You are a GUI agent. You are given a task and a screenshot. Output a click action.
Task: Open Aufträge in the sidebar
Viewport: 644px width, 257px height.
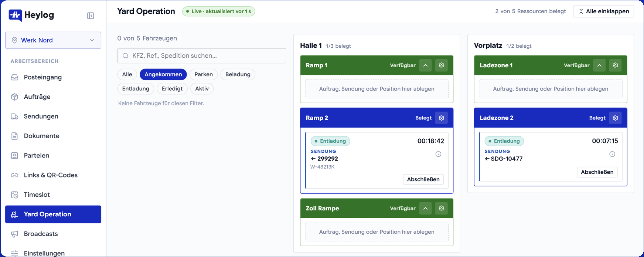(53, 97)
